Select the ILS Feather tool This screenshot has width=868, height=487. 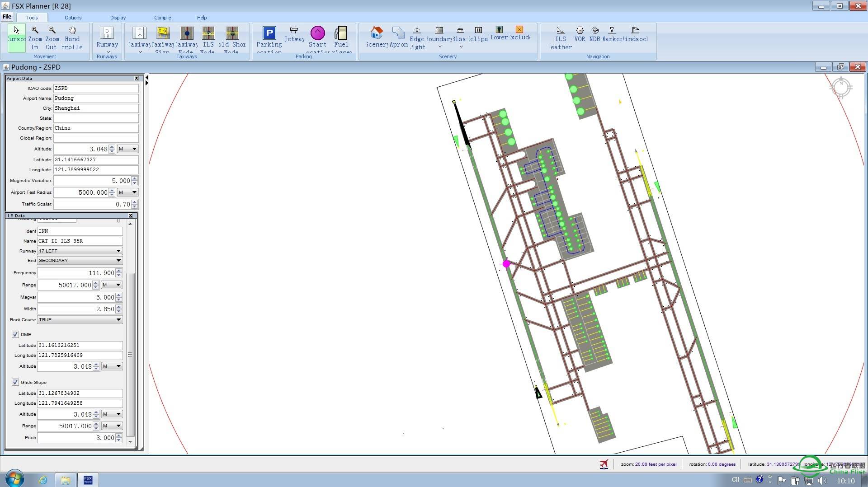point(561,38)
